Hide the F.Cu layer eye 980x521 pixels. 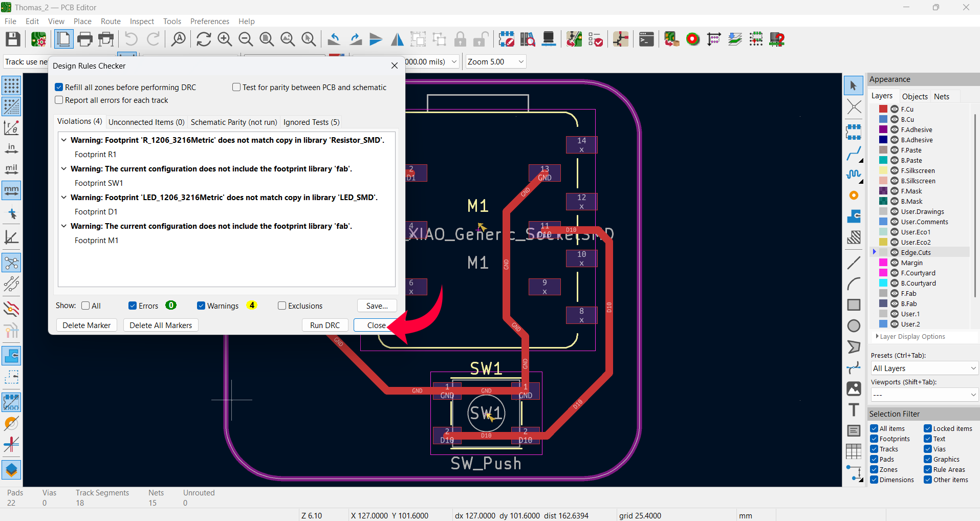(895, 109)
